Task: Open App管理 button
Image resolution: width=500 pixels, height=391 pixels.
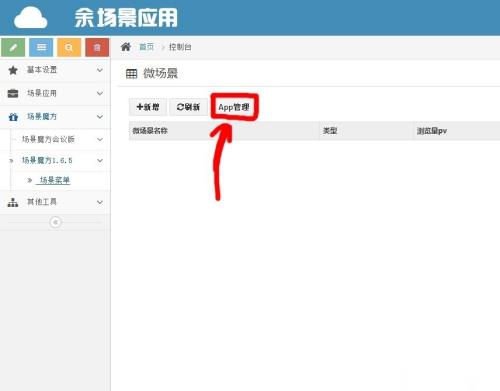Action: tap(234, 107)
